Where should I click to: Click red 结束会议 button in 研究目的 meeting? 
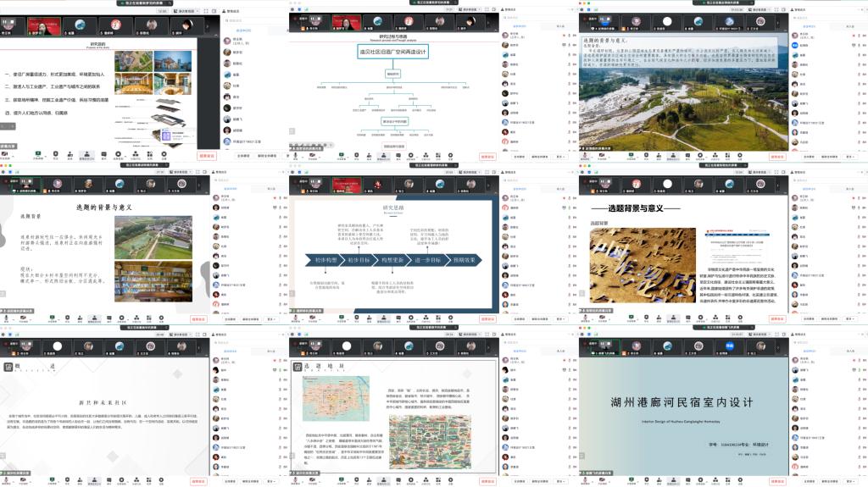coord(208,155)
